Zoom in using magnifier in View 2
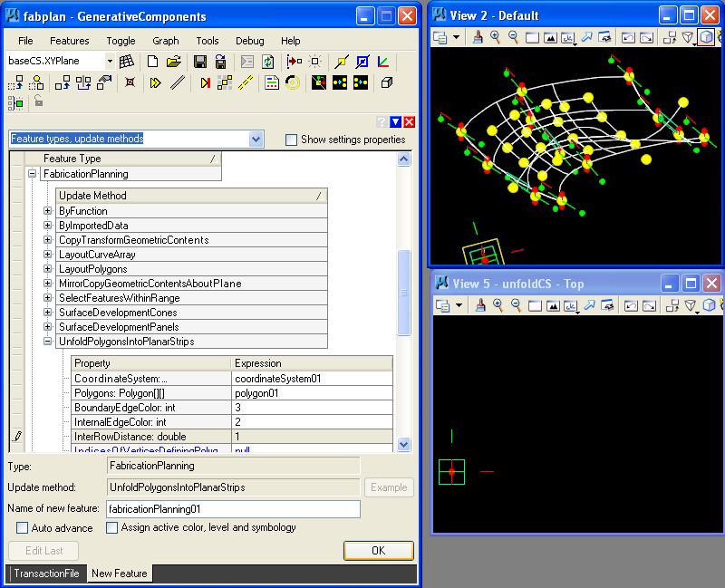725x588 pixels. coord(496,37)
